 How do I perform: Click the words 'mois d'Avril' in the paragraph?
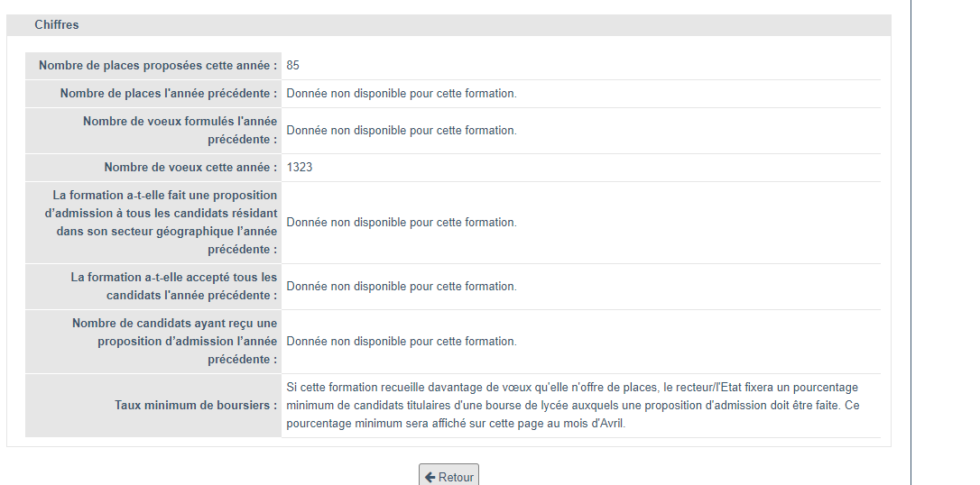click(x=592, y=424)
